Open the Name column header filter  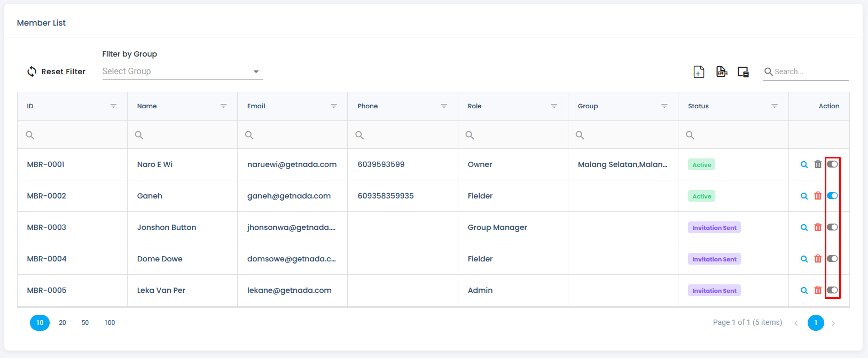click(224, 106)
